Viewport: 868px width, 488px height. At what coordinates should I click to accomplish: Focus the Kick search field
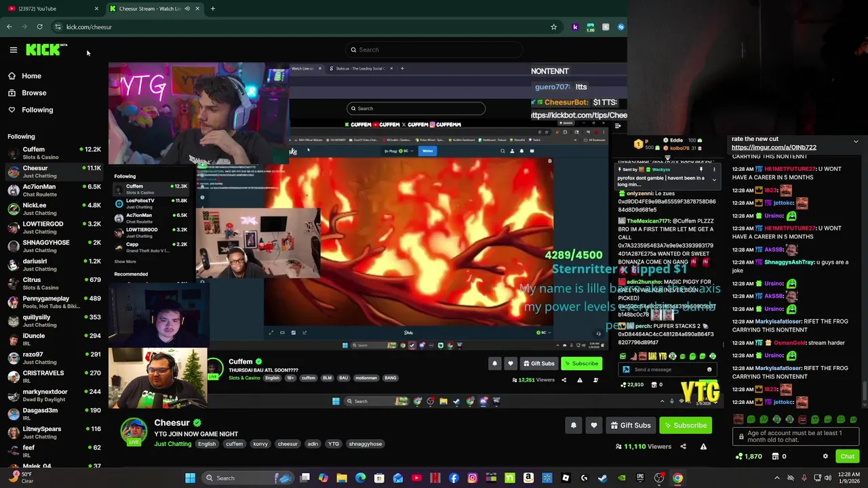pos(434,49)
